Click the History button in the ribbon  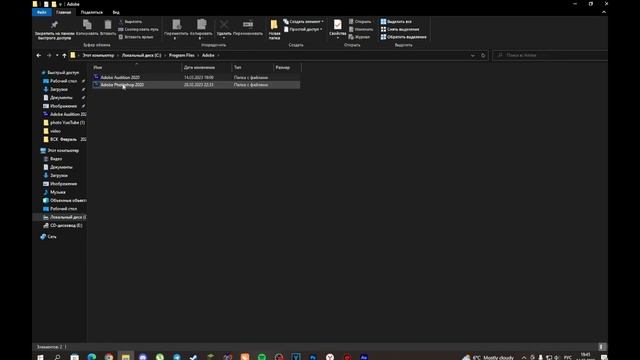pyautogui.click(x=359, y=37)
